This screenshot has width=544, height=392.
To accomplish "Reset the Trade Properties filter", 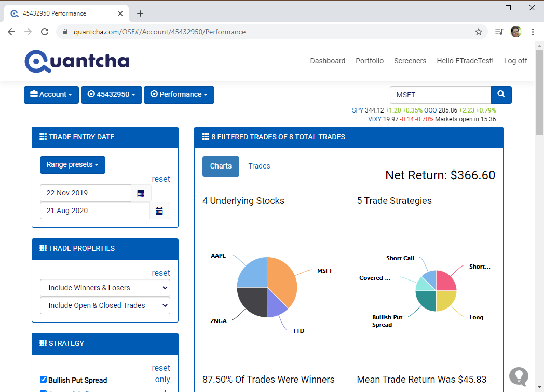I will pos(161,273).
